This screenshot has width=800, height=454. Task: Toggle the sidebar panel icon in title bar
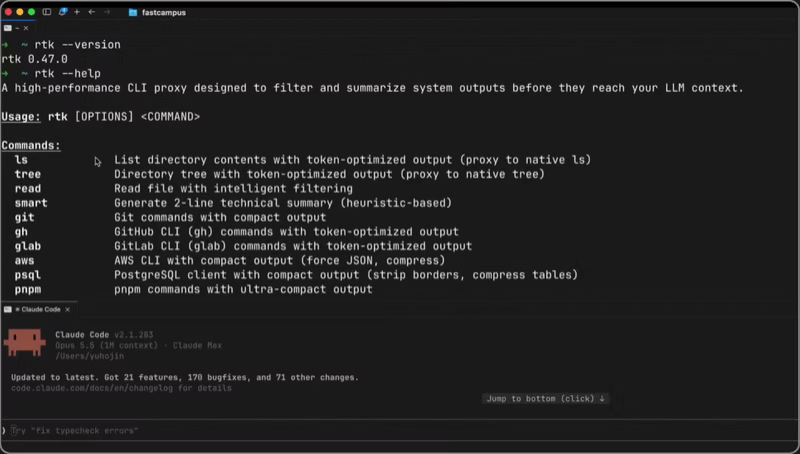click(x=46, y=12)
